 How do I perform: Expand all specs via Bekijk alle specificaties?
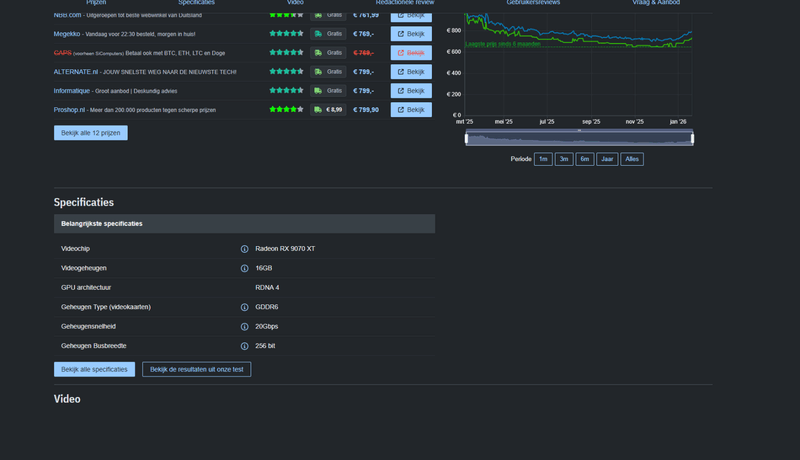point(94,369)
